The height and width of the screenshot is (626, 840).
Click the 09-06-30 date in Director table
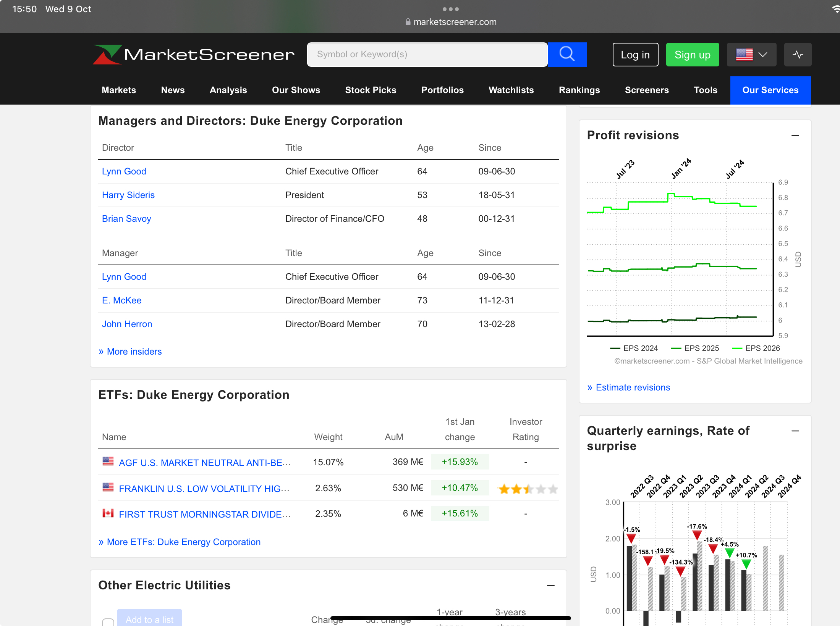coord(497,171)
